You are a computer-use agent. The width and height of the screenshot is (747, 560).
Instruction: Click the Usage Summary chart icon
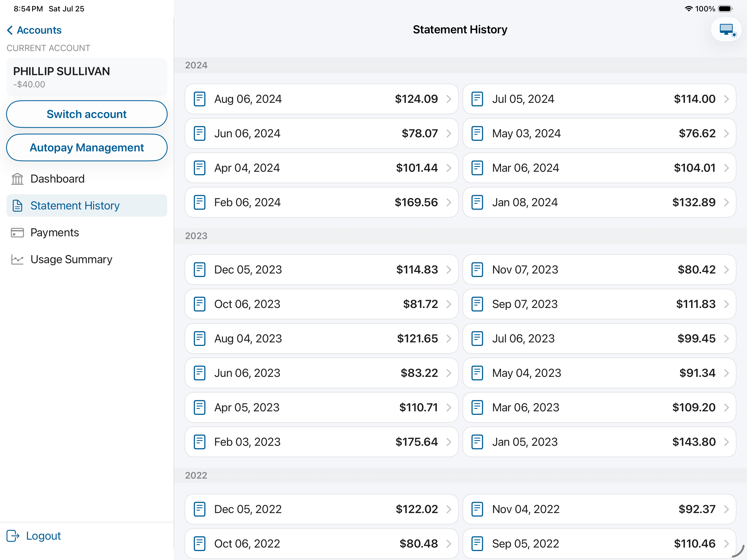[17, 259]
